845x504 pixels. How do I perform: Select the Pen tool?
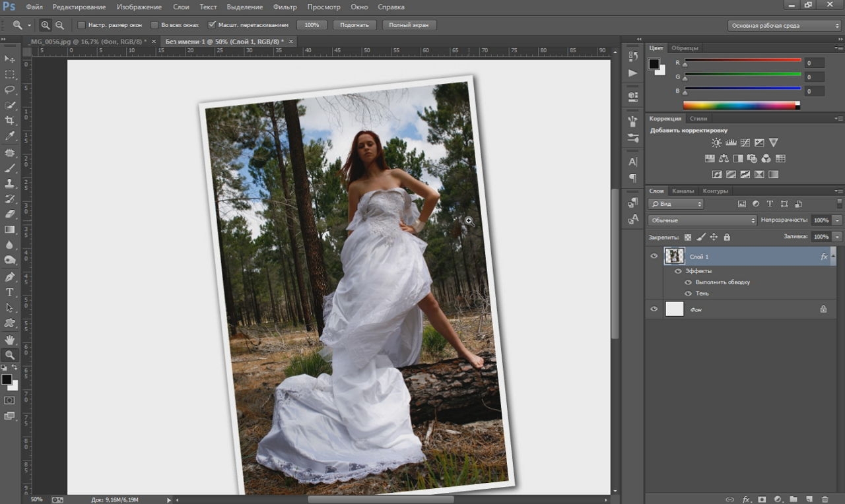(x=10, y=277)
